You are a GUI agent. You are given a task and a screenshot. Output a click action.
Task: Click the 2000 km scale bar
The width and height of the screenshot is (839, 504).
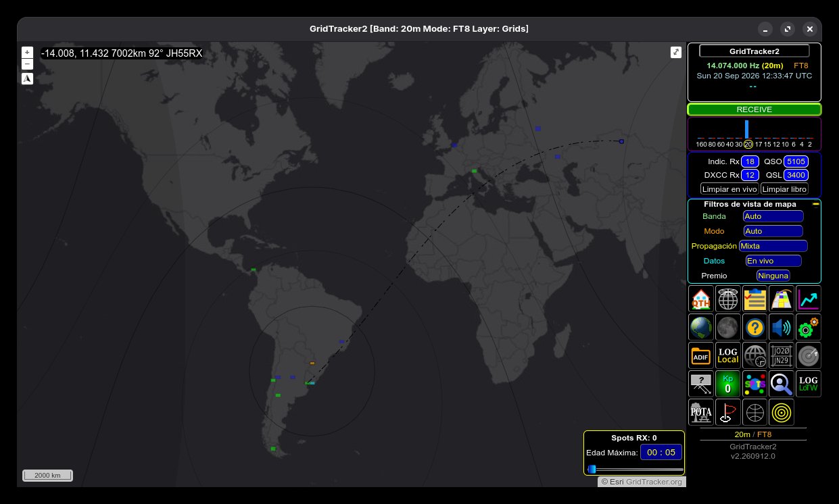(x=47, y=476)
